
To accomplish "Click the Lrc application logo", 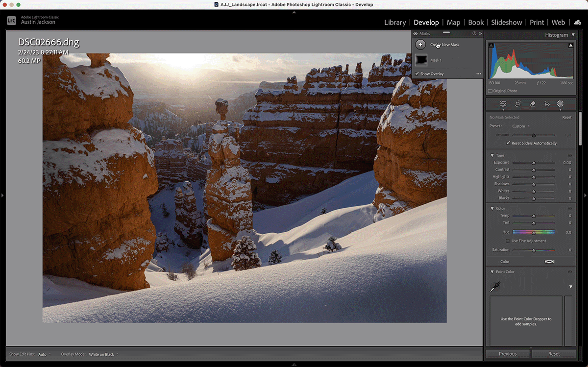I will 12,20.
